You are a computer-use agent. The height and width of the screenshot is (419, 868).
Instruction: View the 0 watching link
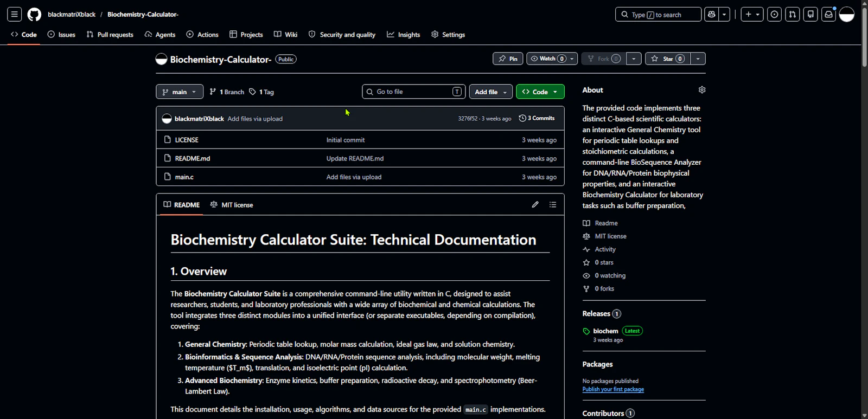point(604,275)
